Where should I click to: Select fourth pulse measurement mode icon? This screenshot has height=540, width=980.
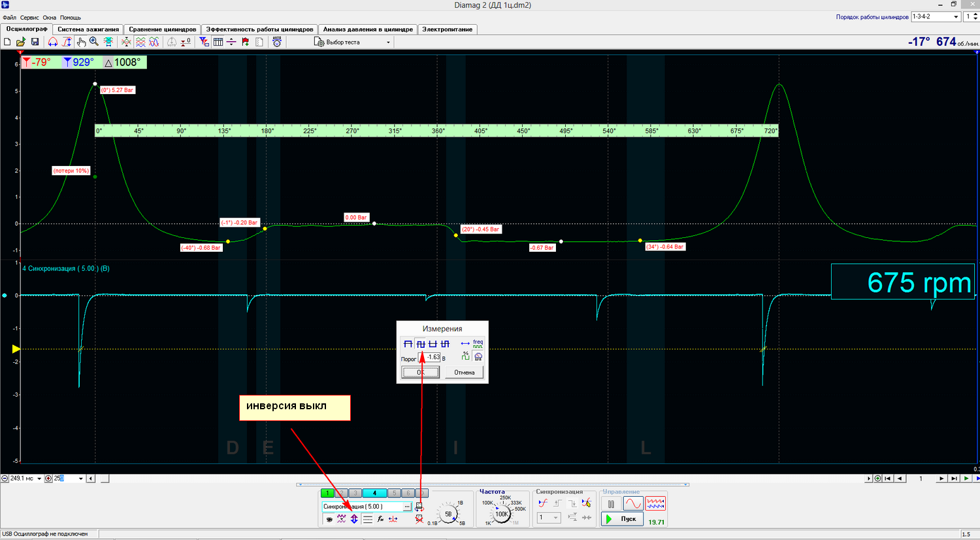click(445, 344)
